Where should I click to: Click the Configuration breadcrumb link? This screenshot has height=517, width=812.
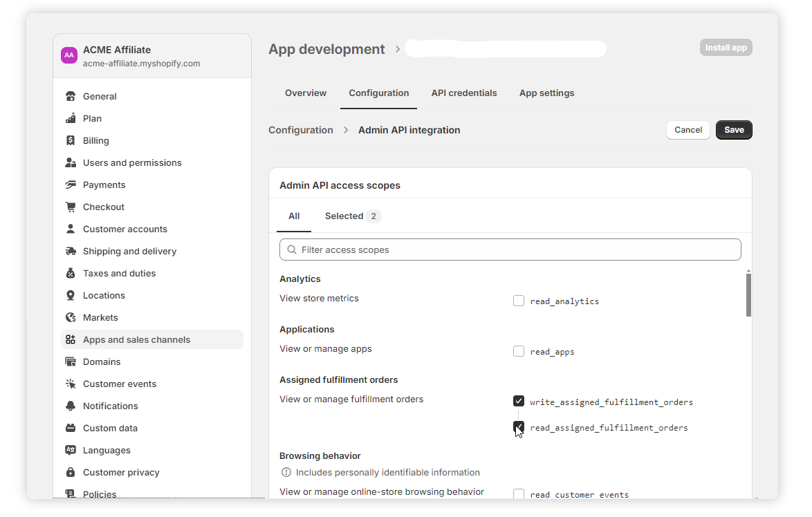point(301,130)
